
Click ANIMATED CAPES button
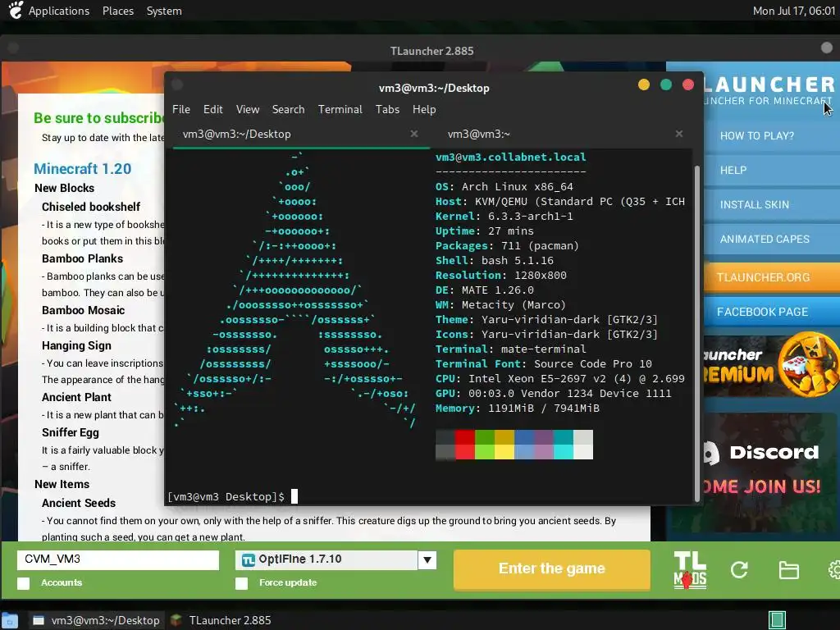[771, 239]
